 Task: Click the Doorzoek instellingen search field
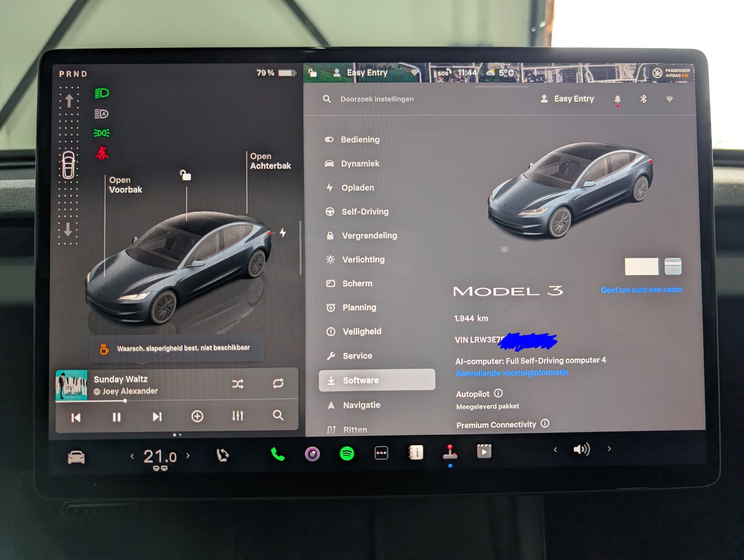[377, 99]
